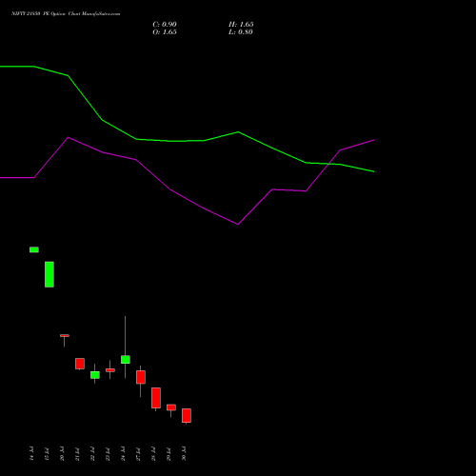476x476 pixels.
Task: Click the '24 Jul' date axis label
Action: (x=123, y=453)
